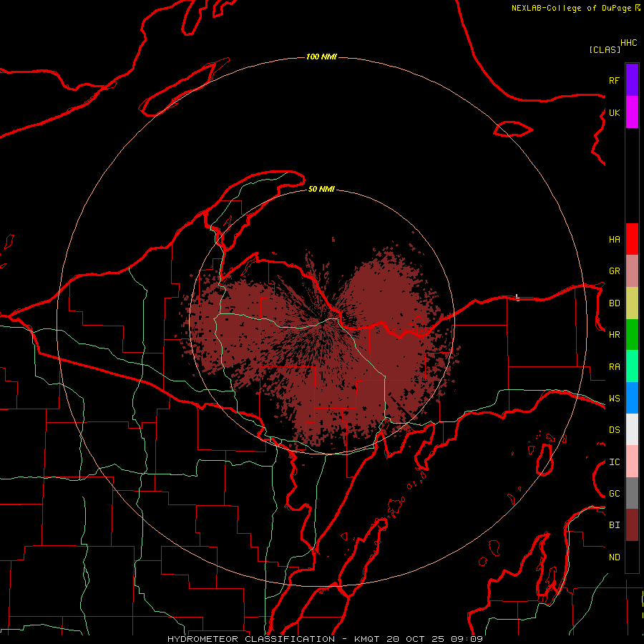Click the HA legend label
Image resolution: width=644 pixels, height=644 pixels.
coord(615,240)
